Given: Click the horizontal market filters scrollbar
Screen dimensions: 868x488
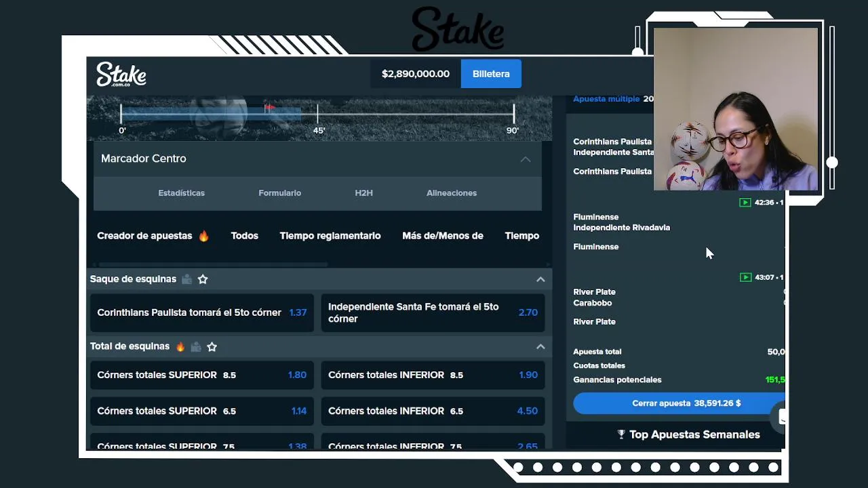Looking at the screenshot, I should pos(213,264).
